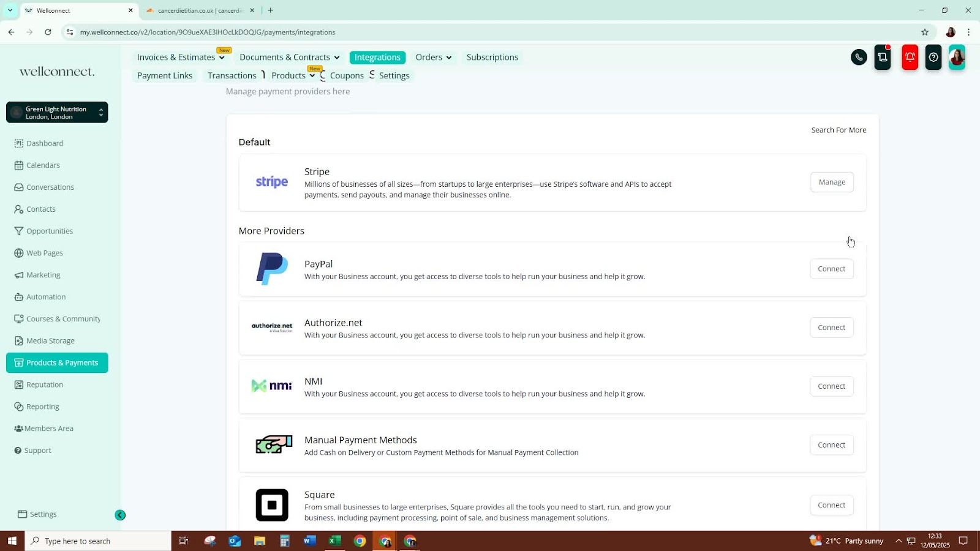
Task: Open File Explorer from the taskbar
Action: point(260,541)
